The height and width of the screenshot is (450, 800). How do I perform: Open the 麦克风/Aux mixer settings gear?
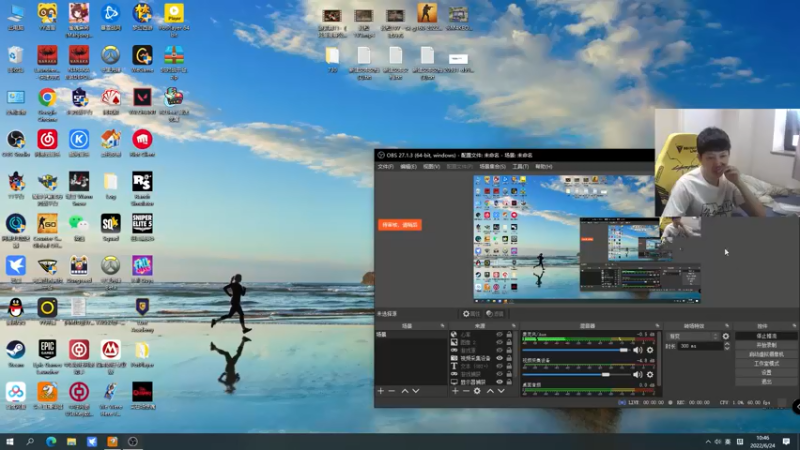650,350
